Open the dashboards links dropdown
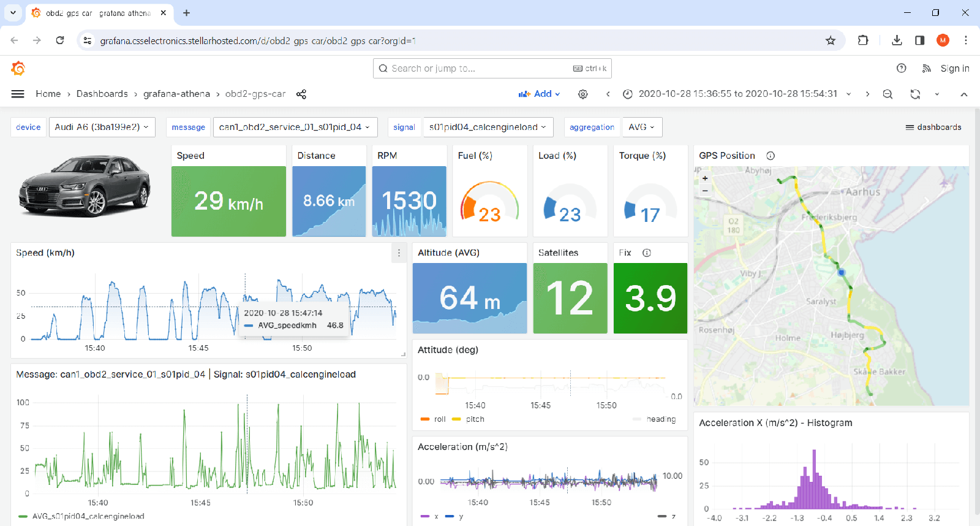This screenshot has width=980, height=526. [x=933, y=127]
